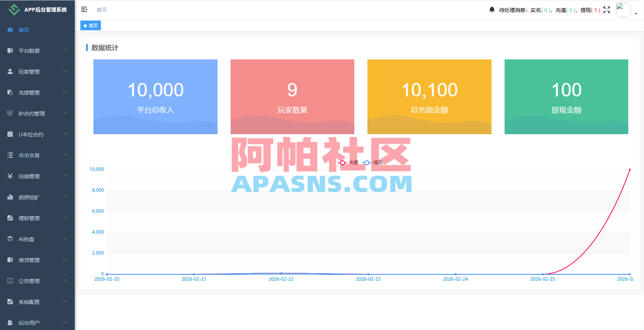The image size is (644, 330).
Task: Expand the 公告管理 menu chevron
Action: tap(65, 280)
